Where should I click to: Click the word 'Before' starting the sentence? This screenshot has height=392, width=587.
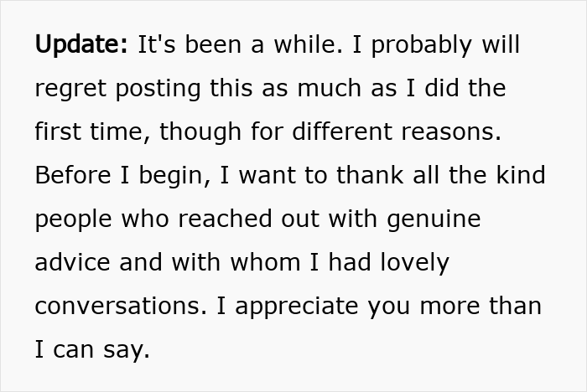click(70, 176)
